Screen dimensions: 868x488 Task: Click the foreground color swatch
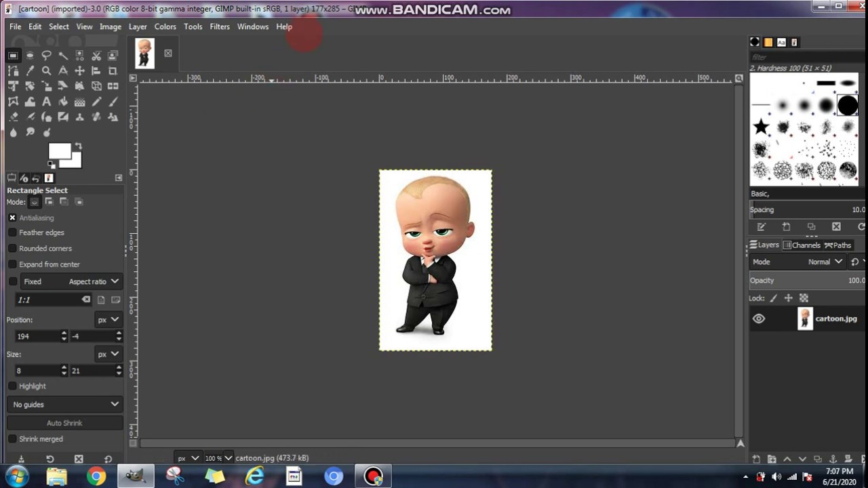[60, 151]
